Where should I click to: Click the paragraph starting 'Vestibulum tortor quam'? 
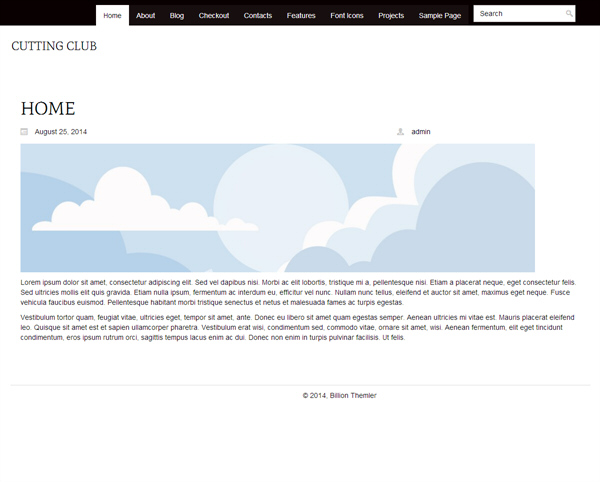pyautogui.click(x=297, y=327)
